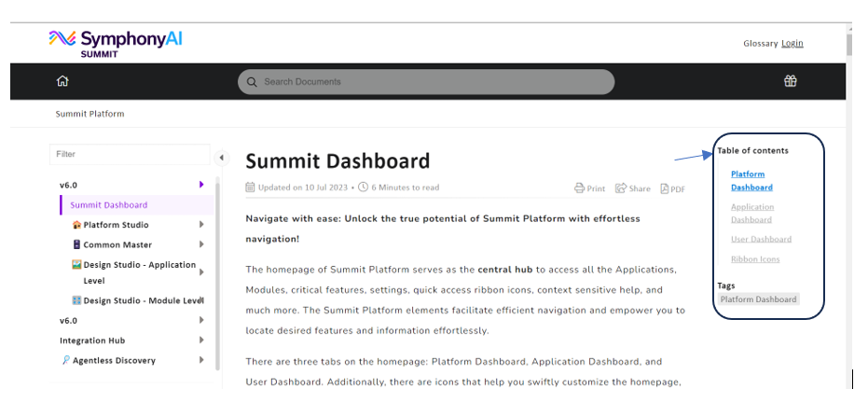Click the Platform Dashboard tag
The width and height of the screenshot is (868, 403).
coord(758,299)
